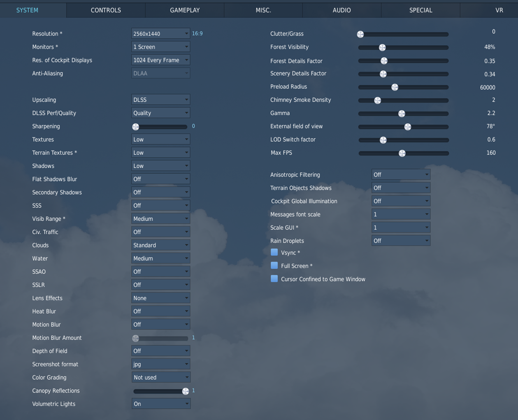518x420 pixels.
Task: Expand the Motion Blur dropdown
Action: [160, 324]
